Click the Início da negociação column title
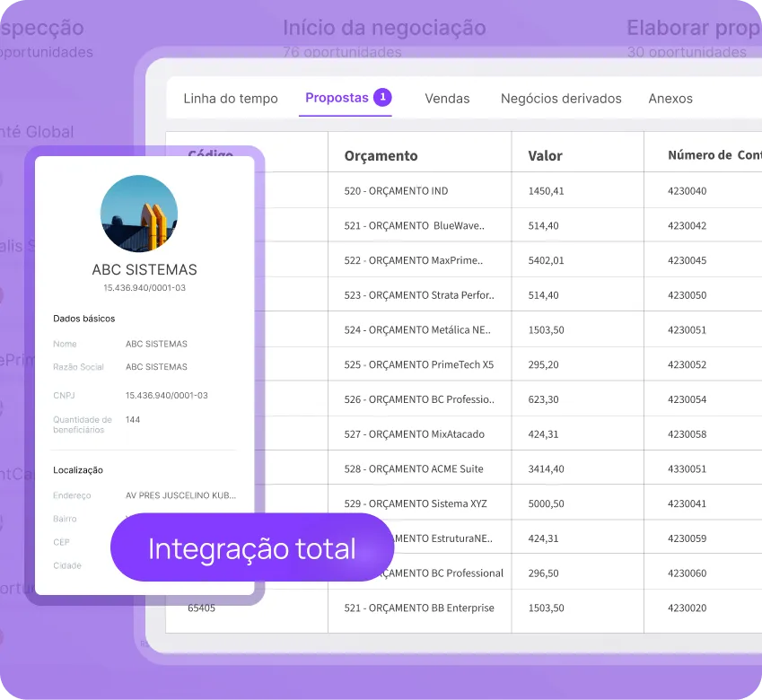Image resolution: width=762 pixels, height=700 pixels. [x=384, y=28]
